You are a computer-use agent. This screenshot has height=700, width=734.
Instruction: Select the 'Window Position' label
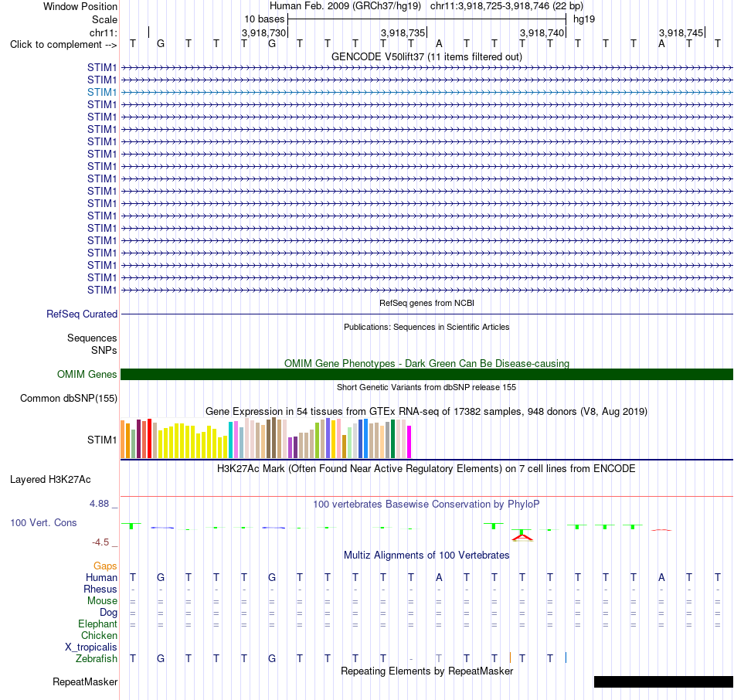80,6
